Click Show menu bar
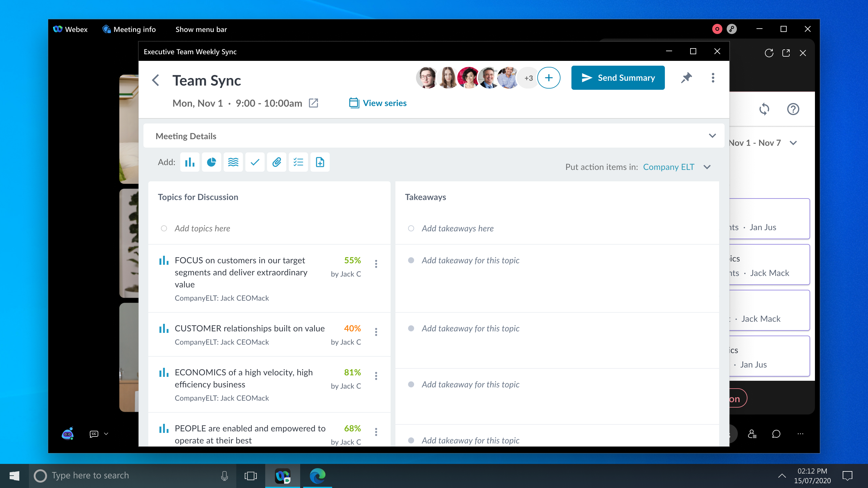868x488 pixels. (x=201, y=29)
